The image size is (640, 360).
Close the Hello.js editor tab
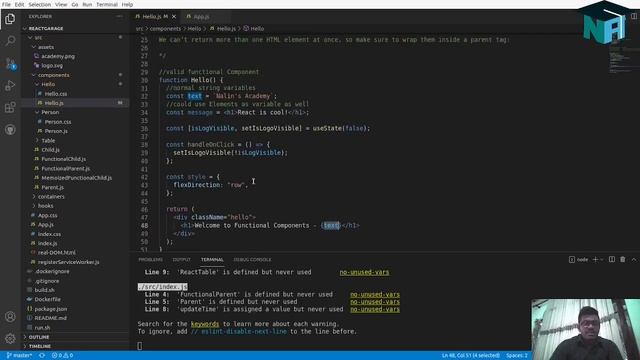[174, 17]
